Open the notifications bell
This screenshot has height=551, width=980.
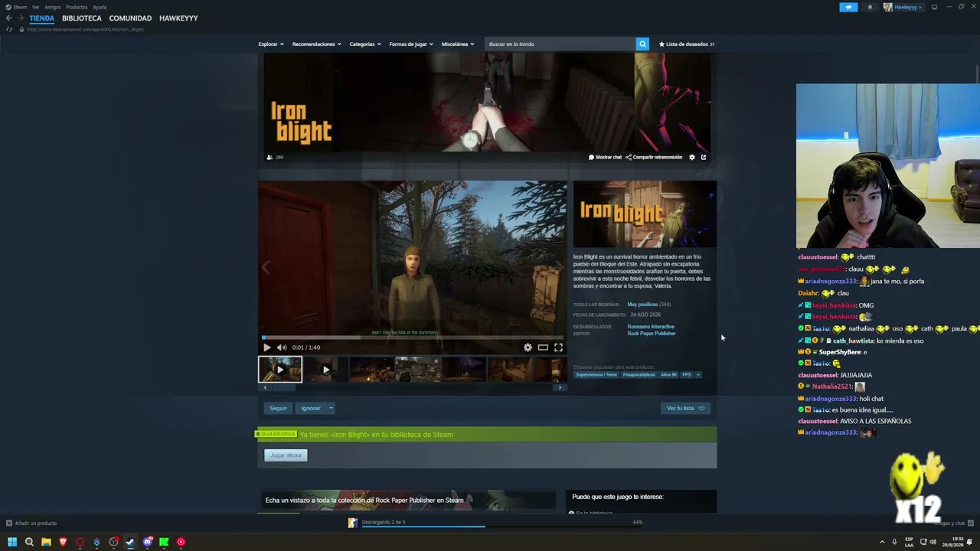coord(870,7)
